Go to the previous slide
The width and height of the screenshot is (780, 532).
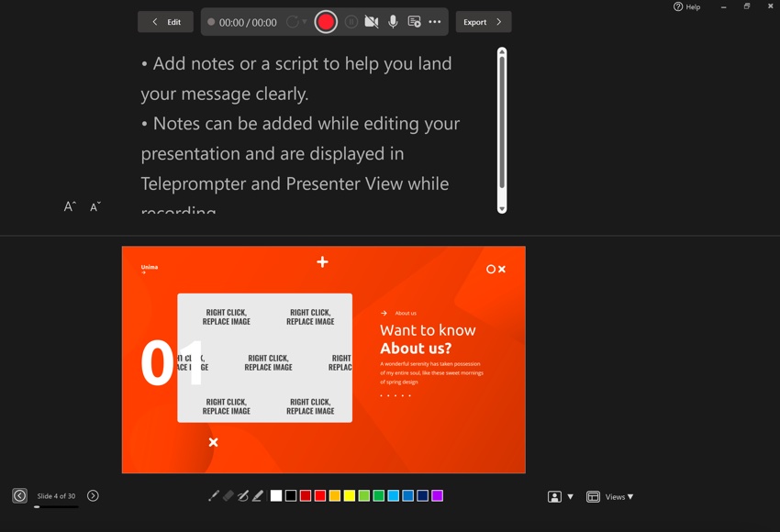pyautogui.click(x=20, y=495)
